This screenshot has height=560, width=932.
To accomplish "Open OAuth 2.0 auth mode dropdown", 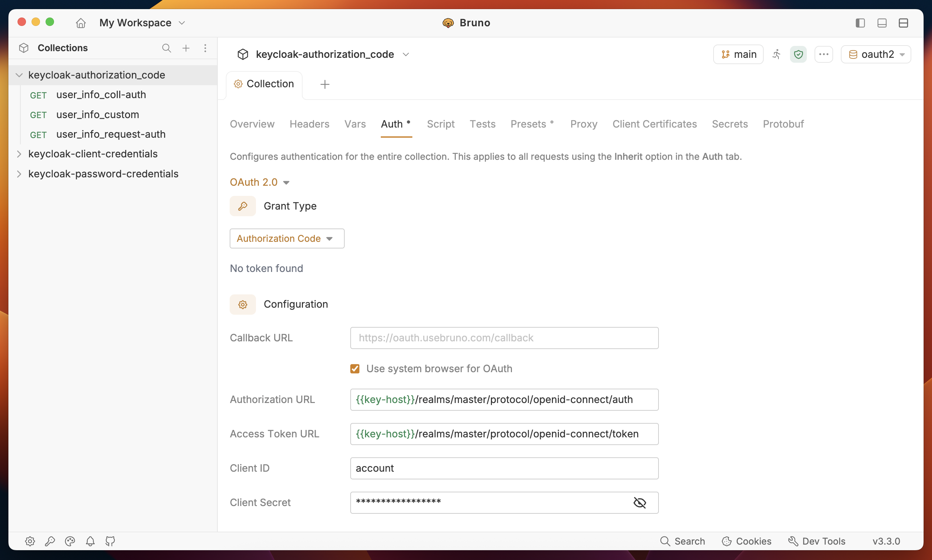I will [259, 182].
